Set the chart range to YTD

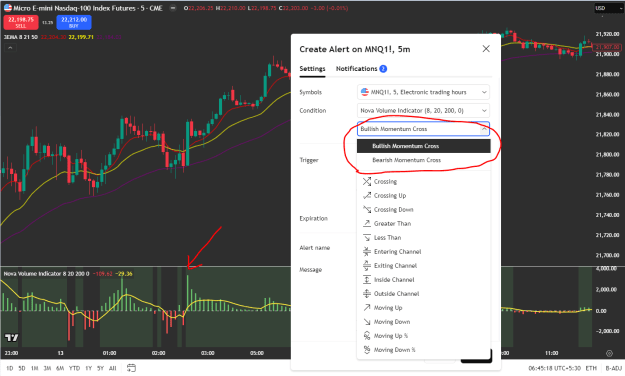(74, 368)
